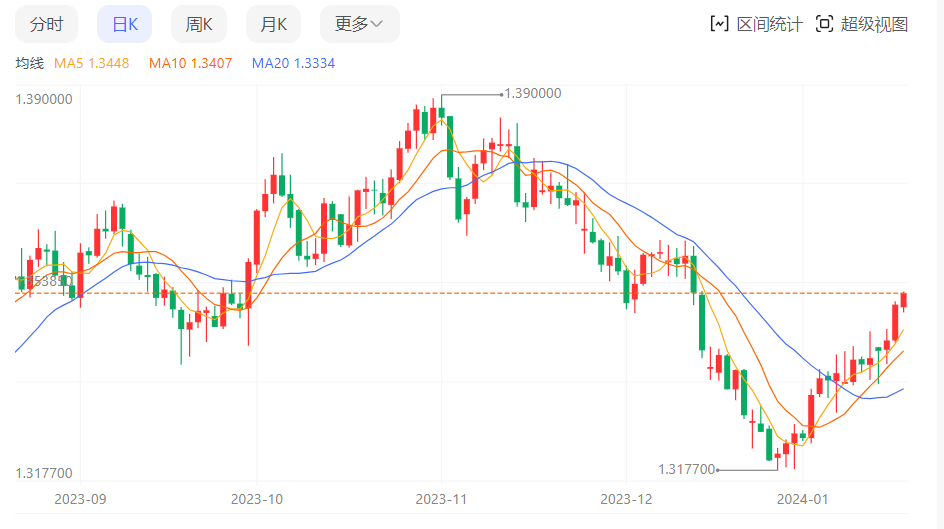
Task: Click the 2023-10 date axis label
Action: [256, 499]
